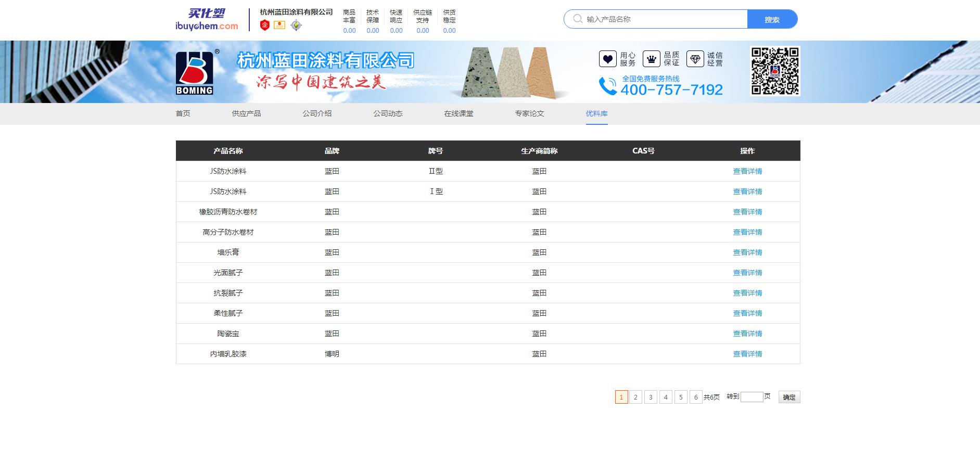The image size is (980, 449).
Task: Click the 产品名称 column header
Action: click(x=228, y=151)
